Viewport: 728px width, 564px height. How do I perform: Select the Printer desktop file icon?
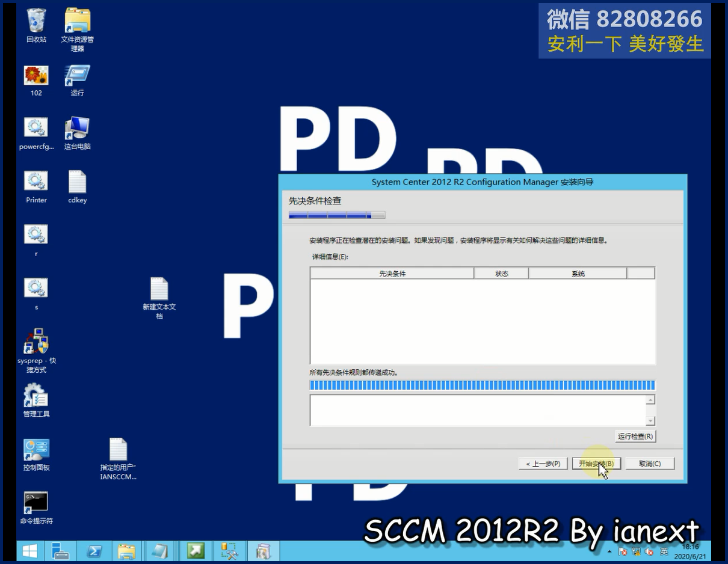point(36,187)
